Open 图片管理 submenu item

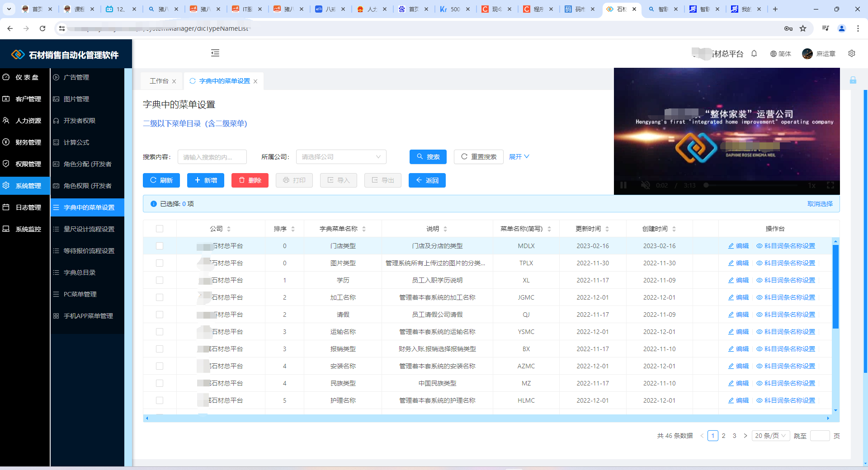(87, 99)
